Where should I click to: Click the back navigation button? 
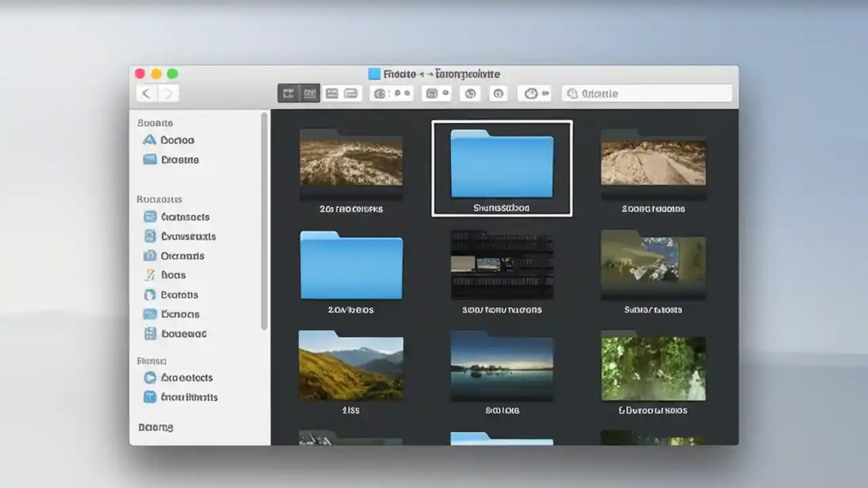pos(146,93)
